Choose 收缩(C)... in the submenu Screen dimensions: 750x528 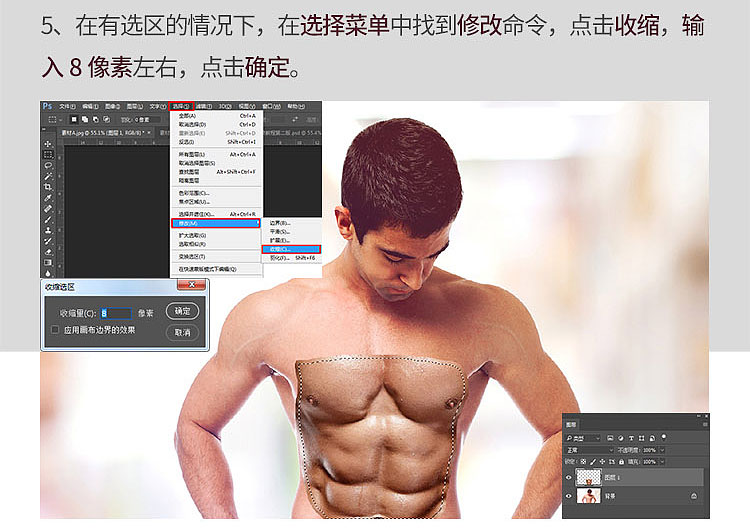click(291, 249)
